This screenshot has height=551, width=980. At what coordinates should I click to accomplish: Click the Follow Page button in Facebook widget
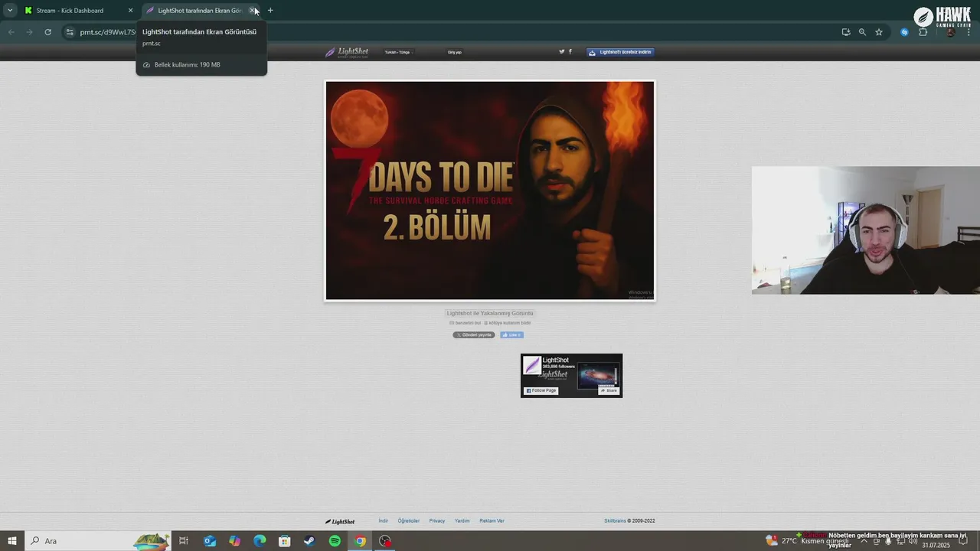(541, 390)
